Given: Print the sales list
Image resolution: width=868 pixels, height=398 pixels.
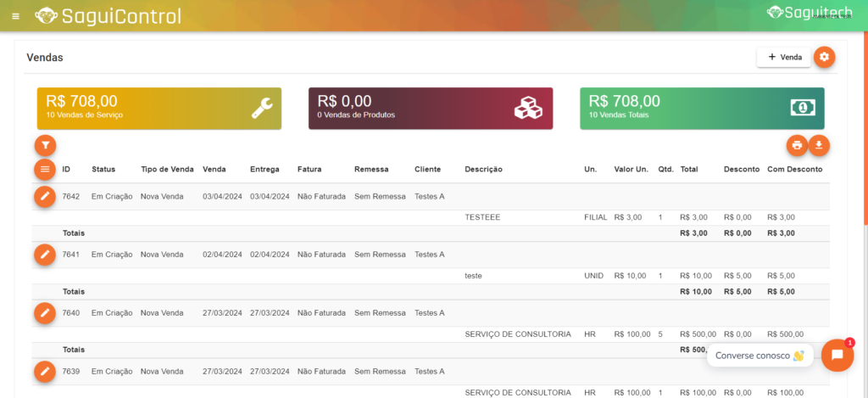Looking at the screenshot, I should tap(797, 145).
